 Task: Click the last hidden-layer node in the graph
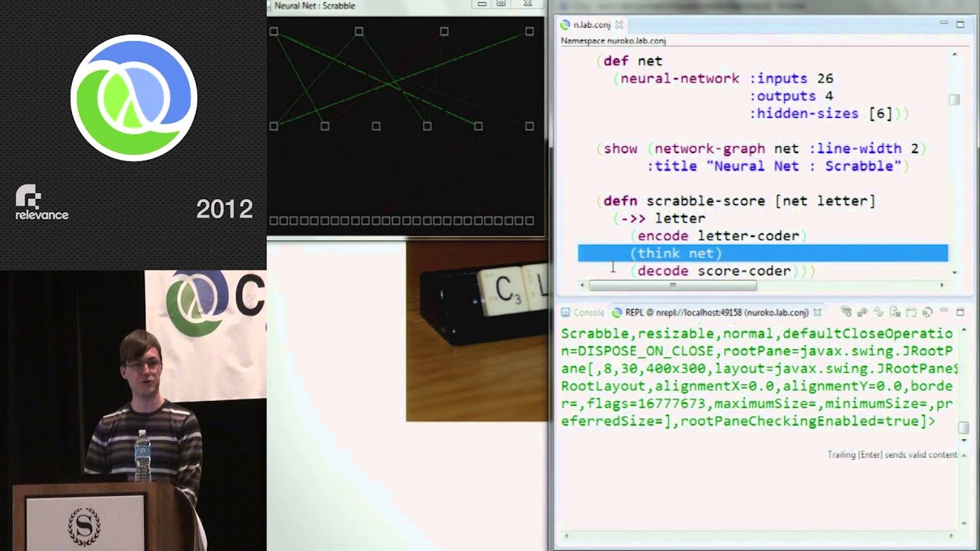529,126
